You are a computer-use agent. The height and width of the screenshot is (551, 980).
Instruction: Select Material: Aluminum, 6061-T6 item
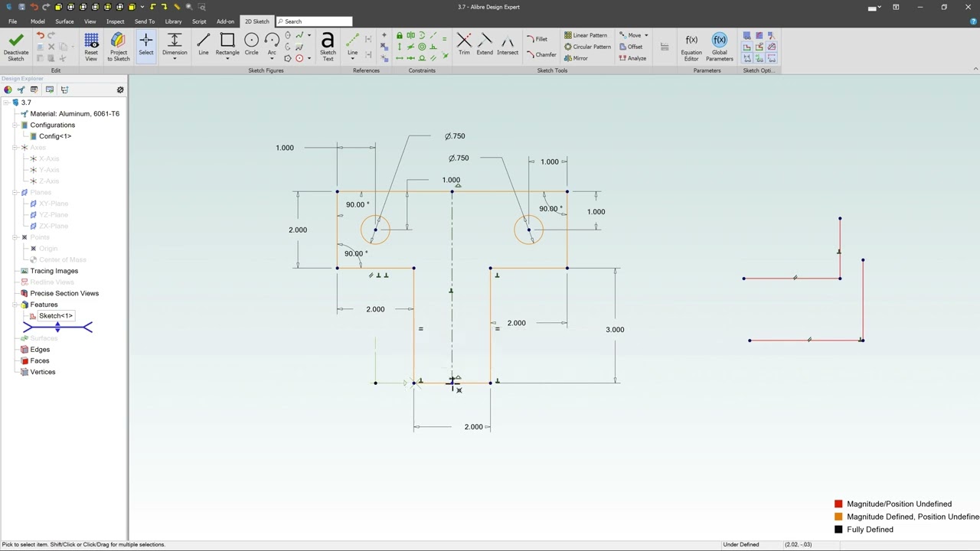(74, 114)
